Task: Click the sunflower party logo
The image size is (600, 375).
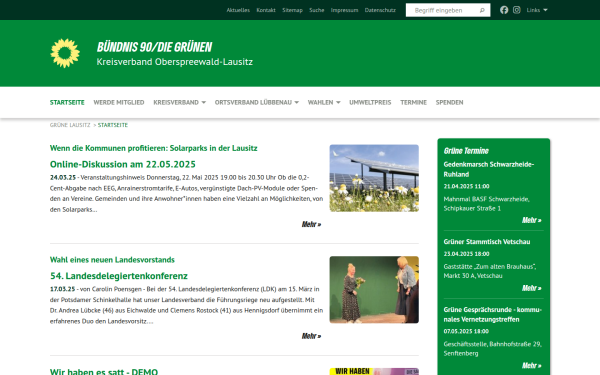Action: coord(65,53)
